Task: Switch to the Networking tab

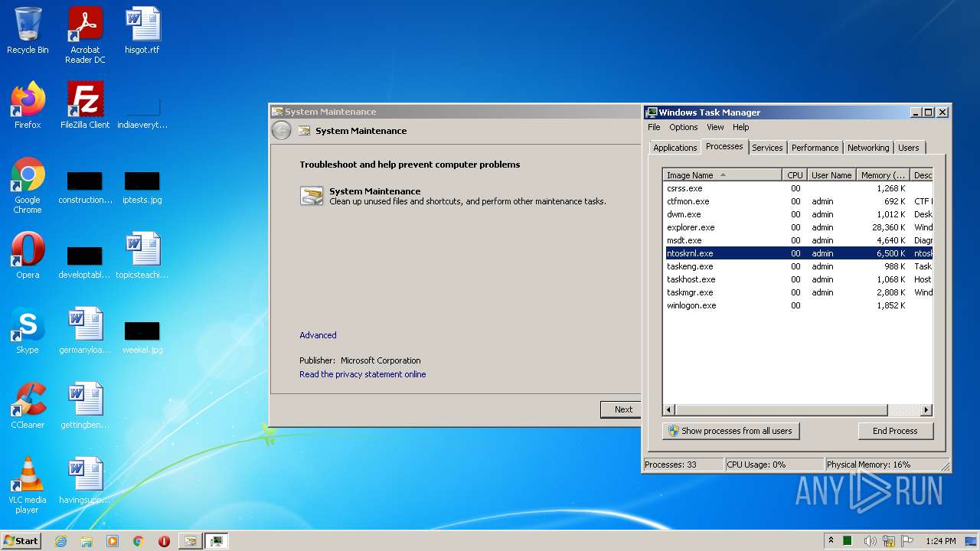Action: [868, 148]
